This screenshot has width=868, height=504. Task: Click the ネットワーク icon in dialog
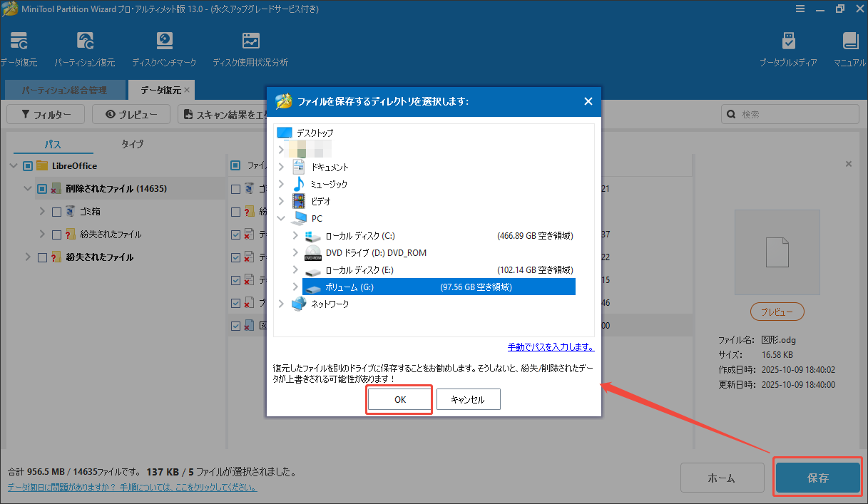(x=299, y=304)
